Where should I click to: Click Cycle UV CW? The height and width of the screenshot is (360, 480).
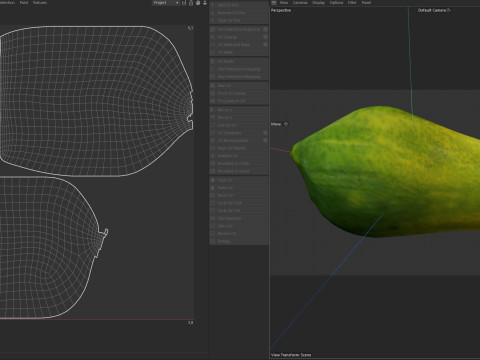[239, 210]
